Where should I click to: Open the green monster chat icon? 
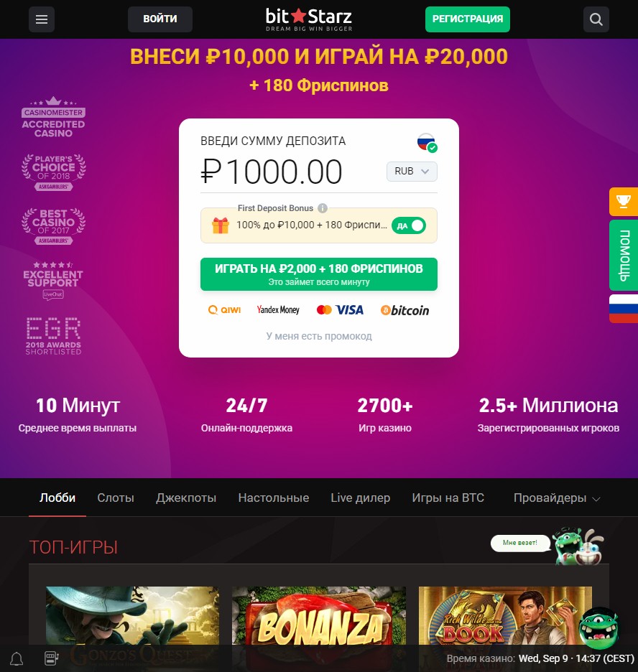[x=598, y=628]
